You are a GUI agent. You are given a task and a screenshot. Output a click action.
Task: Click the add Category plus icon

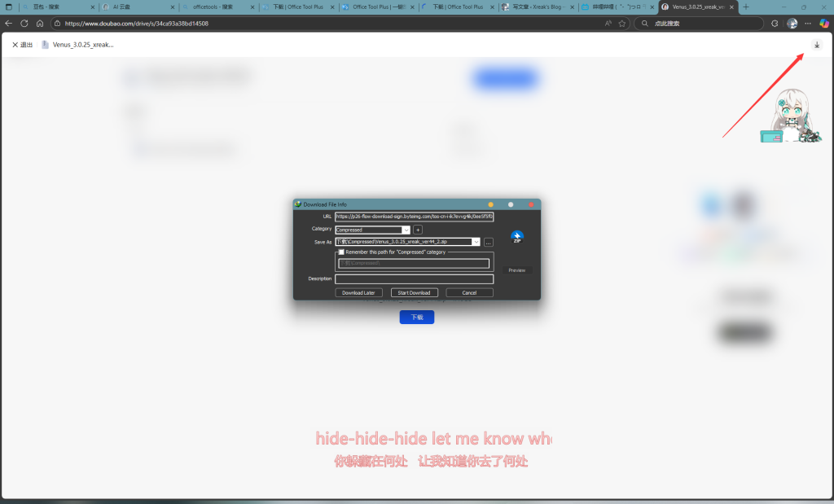coord(418,230)
